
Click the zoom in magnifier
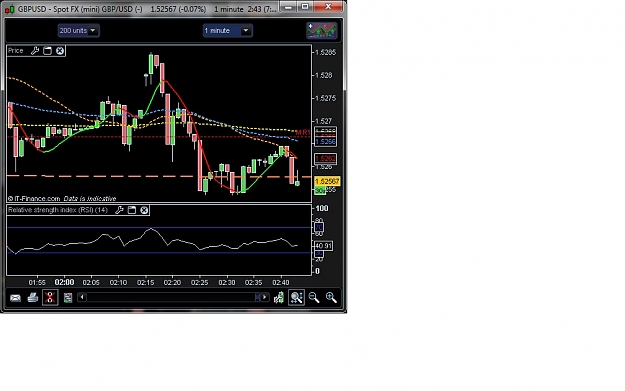[331, 297]
